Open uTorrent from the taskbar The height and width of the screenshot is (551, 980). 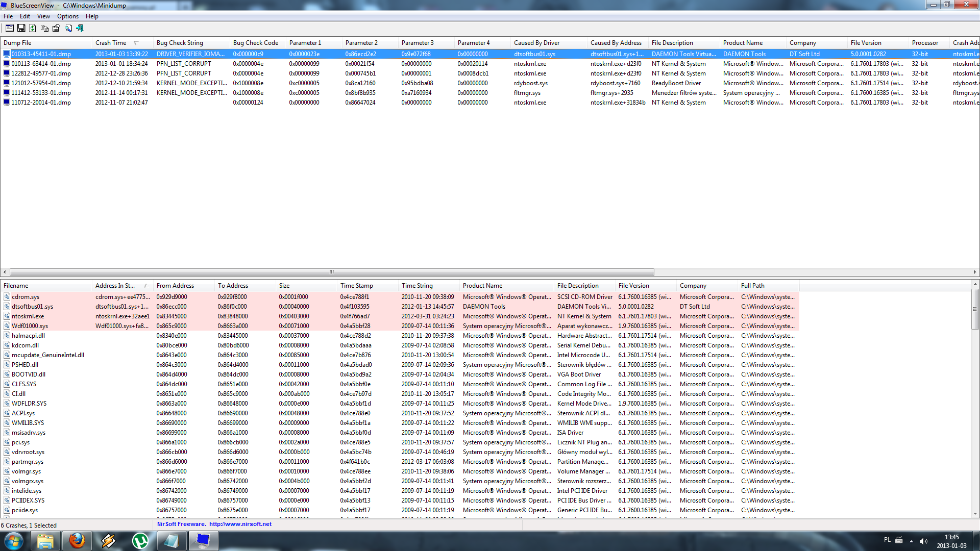click(140, 541)
